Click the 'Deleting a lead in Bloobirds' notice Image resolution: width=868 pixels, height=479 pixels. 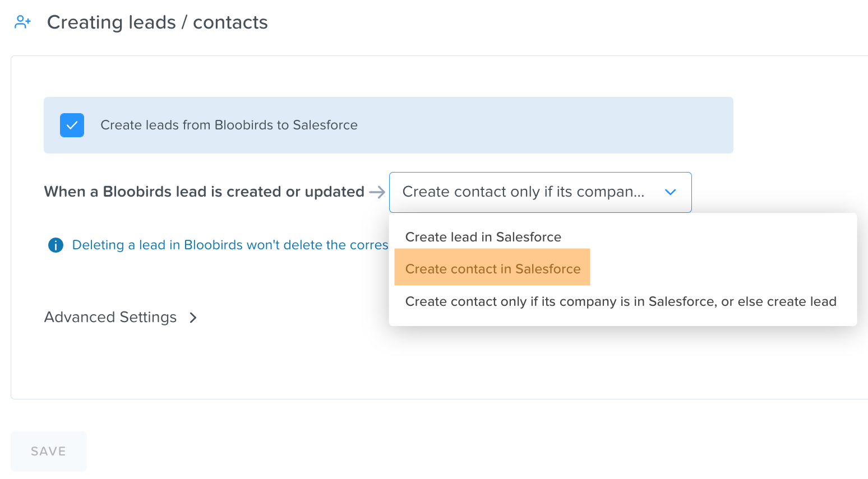(x=230, y=245)
